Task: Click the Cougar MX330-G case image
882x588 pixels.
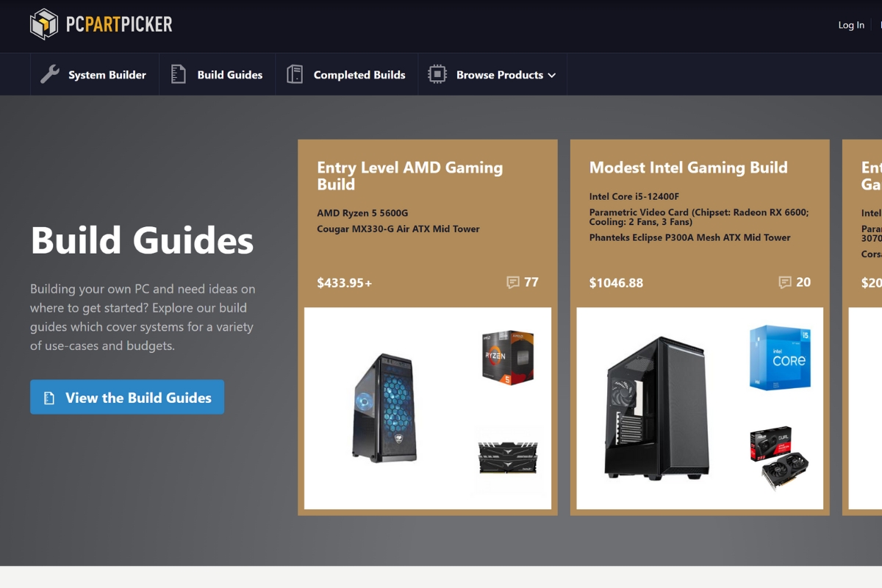Action: (x=384, y=408)
